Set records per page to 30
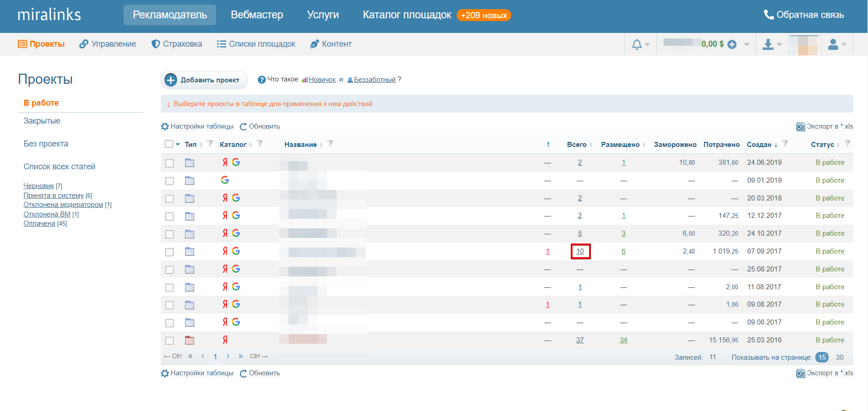 point(840,357)
